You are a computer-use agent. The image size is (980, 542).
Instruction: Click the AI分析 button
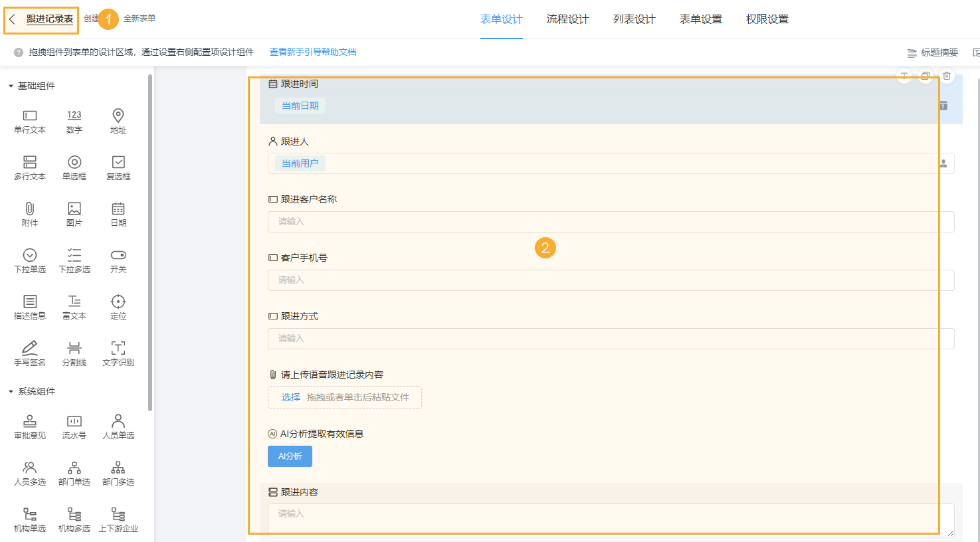point(290,456)
